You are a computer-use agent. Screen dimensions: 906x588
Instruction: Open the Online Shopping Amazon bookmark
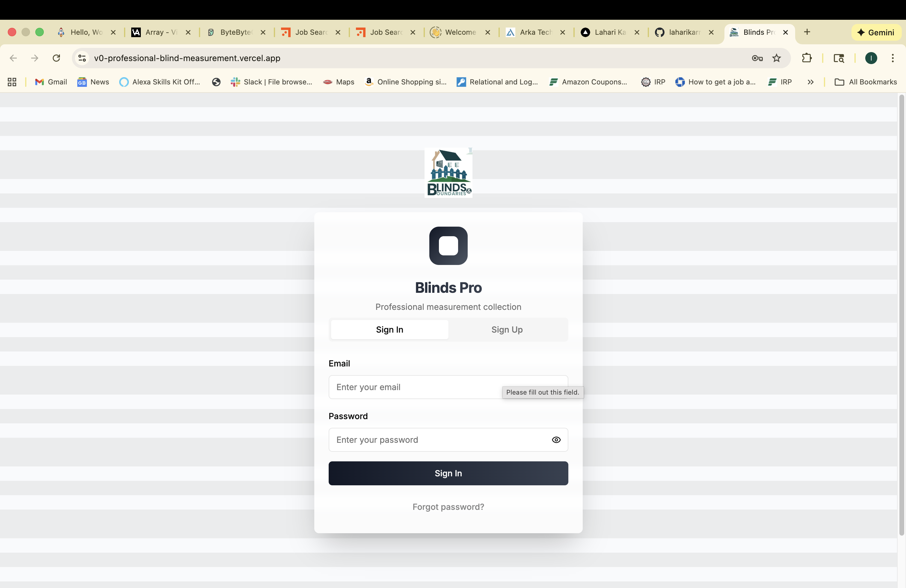(406, 82)
